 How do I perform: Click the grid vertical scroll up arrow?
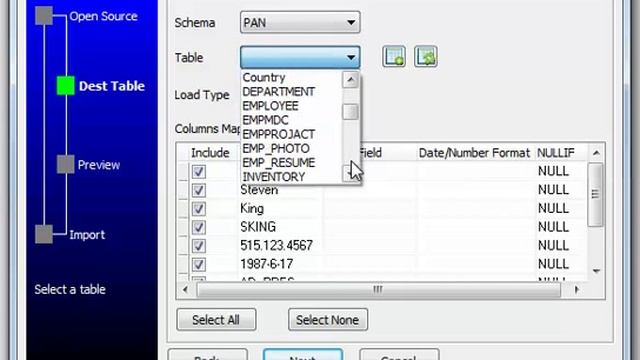(x=596, y=153)
